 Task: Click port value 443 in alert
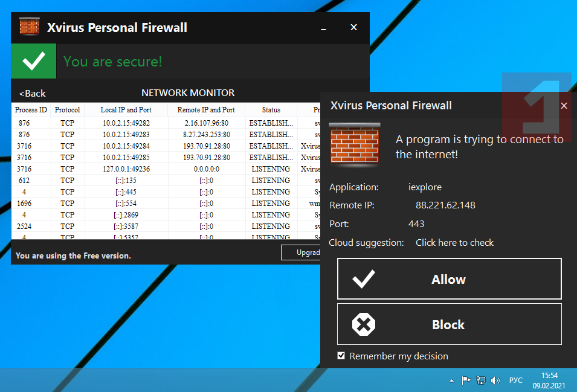click(x=416, y=224)
